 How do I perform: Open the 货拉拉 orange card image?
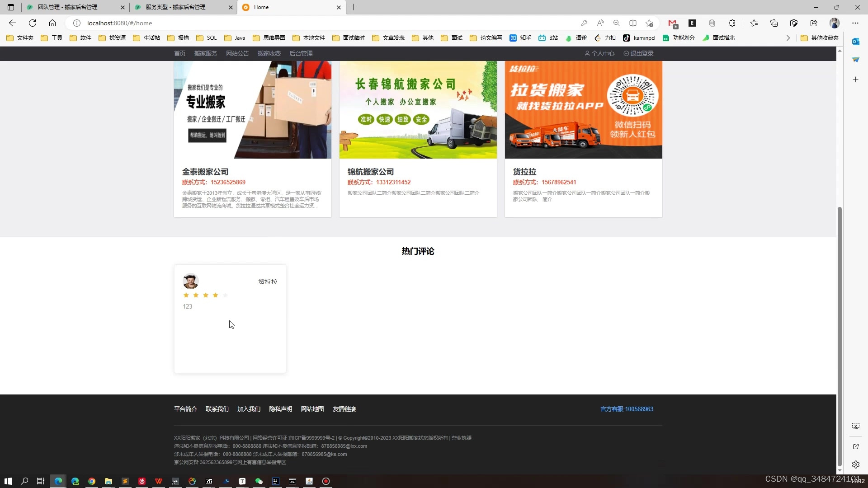(584, 110)
